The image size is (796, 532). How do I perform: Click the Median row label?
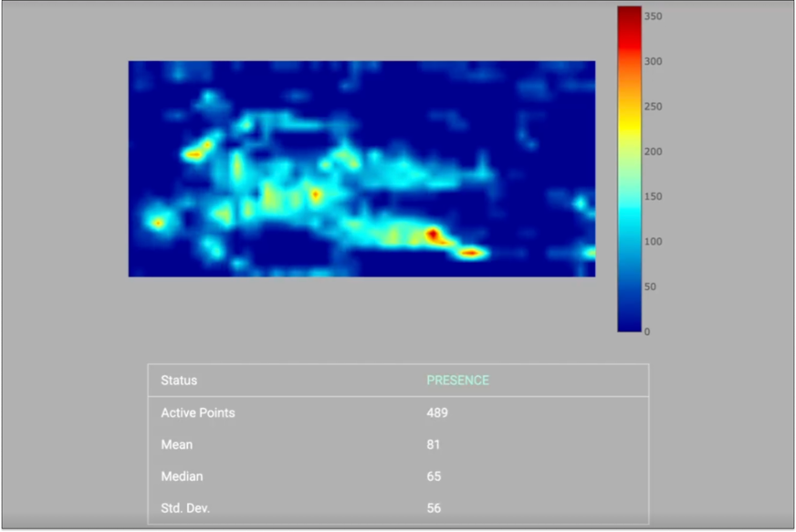183,476
